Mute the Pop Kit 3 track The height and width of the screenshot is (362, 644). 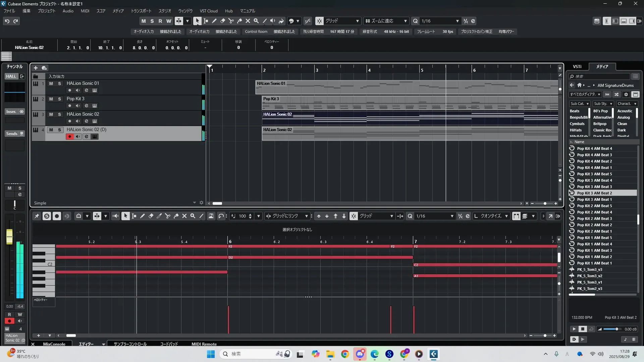(x=51, y=99)
